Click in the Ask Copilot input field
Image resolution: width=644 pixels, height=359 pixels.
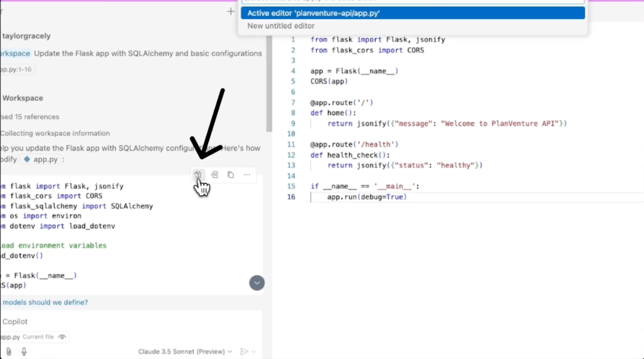(x=126, y=321)
